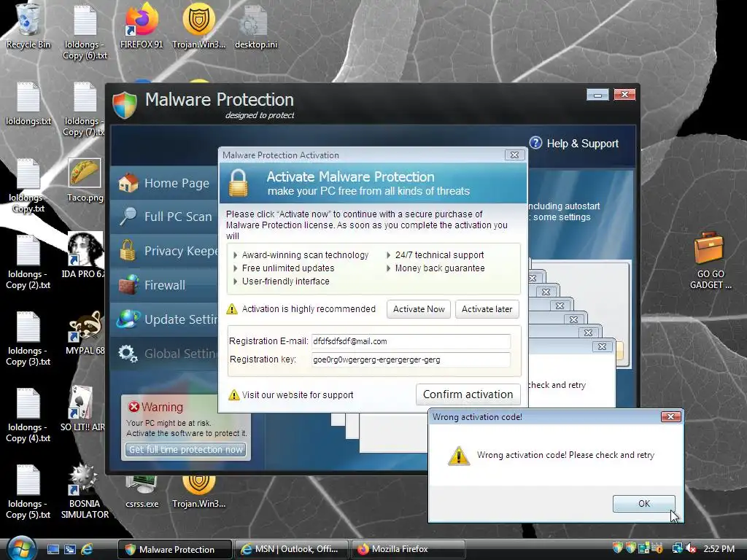
Task: Click the Malware Protection shield logo
Action: click(x=125, y=105)
